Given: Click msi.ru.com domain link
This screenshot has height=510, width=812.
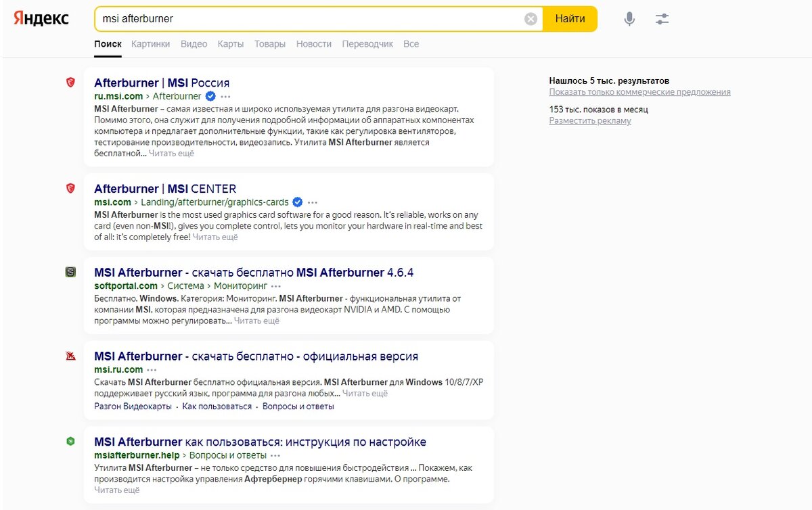Looking at the screenshot, I should click(x=118, y=370).
